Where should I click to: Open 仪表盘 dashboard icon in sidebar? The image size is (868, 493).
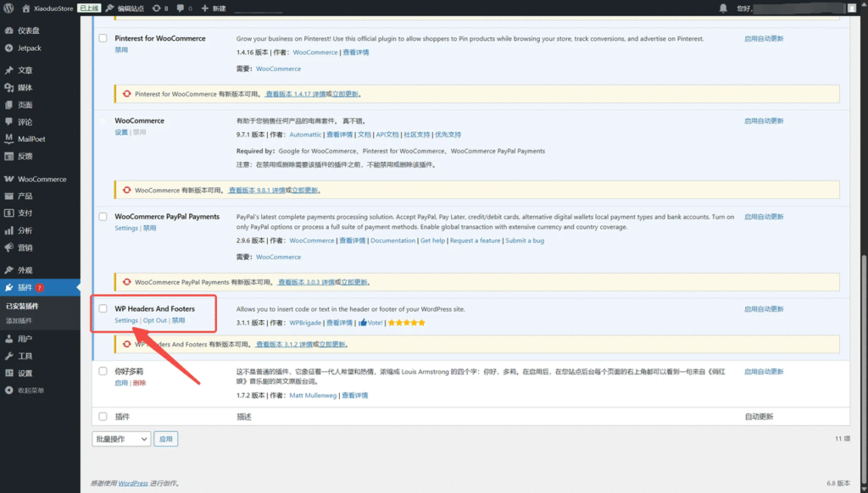click(x=8, y=30)
